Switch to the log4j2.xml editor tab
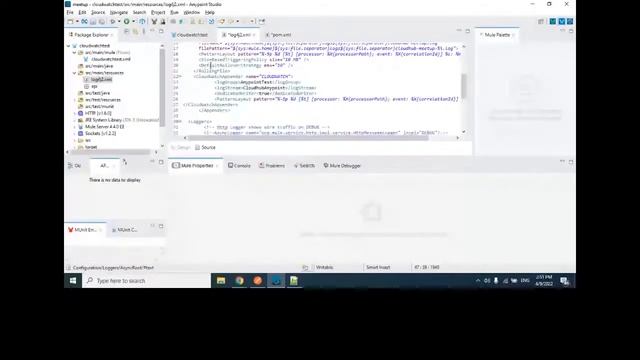Screen dimensions: 640x360 pyautogui.click(x=238, y=35)
